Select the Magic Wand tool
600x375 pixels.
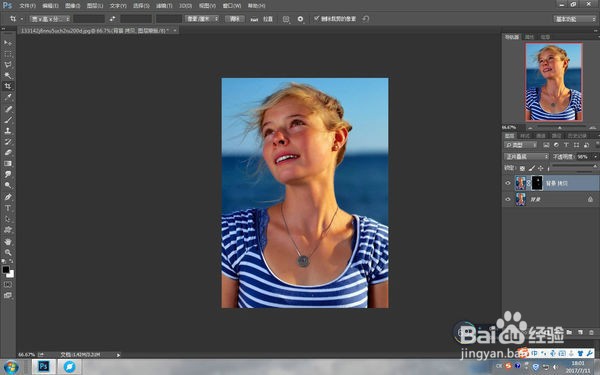(8, 75)
